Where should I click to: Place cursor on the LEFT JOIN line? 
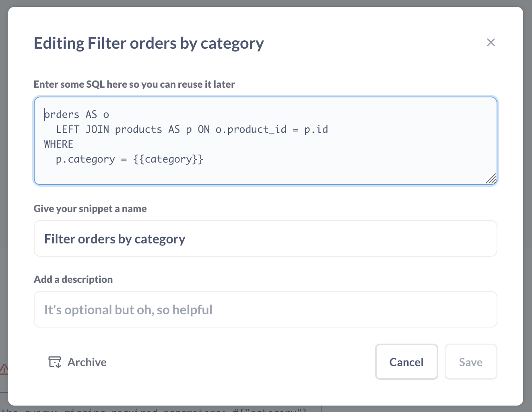pos(192,130)
